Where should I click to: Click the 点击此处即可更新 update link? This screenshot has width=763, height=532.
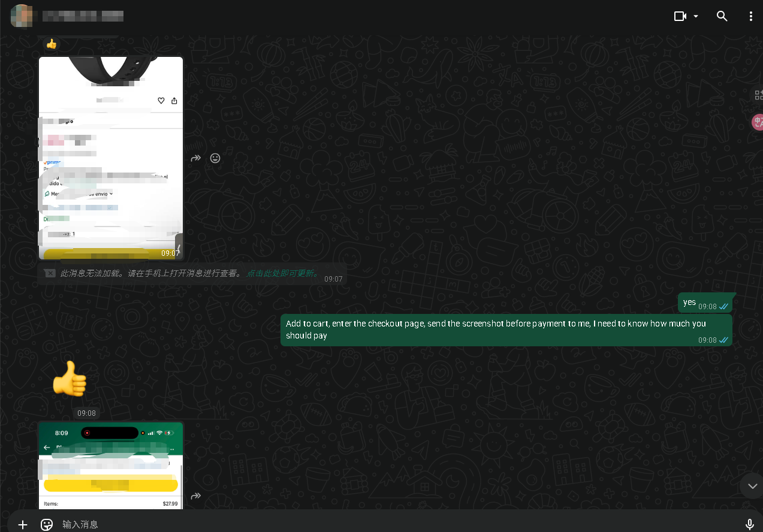pos(282,273)
